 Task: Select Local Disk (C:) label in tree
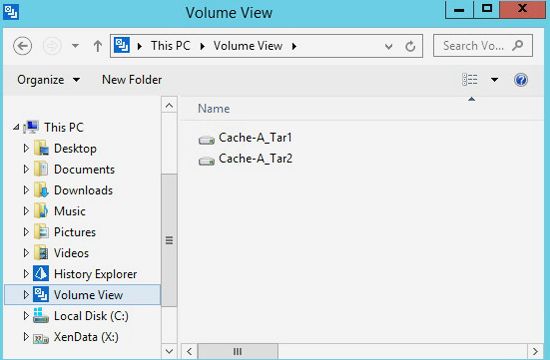[91, 316]
